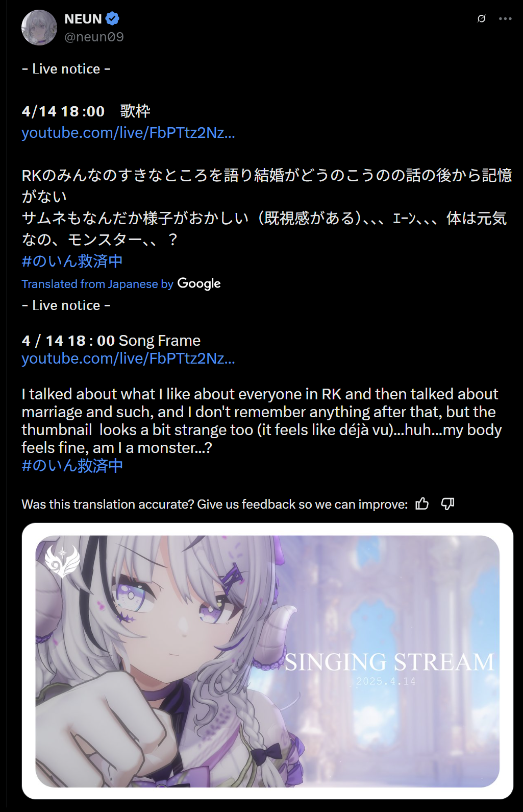Click the SINGING STREAM title in thumbnail
Viewport: 523px width, 812px height.
click(389, 662)
